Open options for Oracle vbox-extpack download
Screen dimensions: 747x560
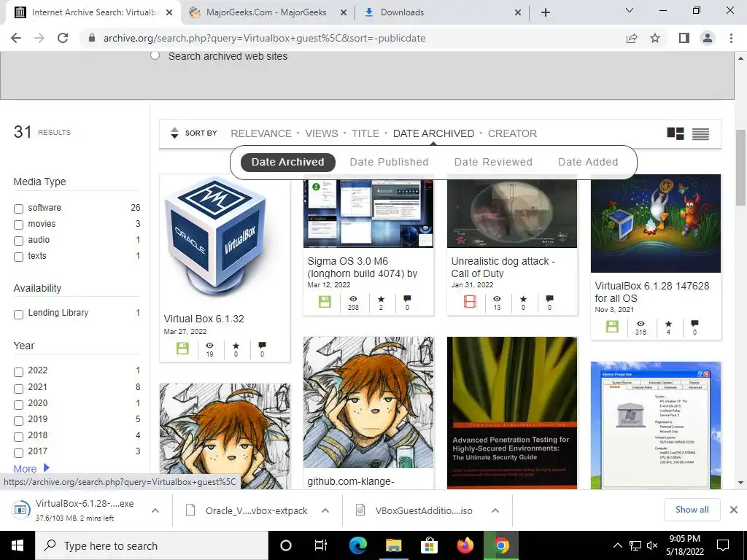pyautogui.click(x=325, y=510)
